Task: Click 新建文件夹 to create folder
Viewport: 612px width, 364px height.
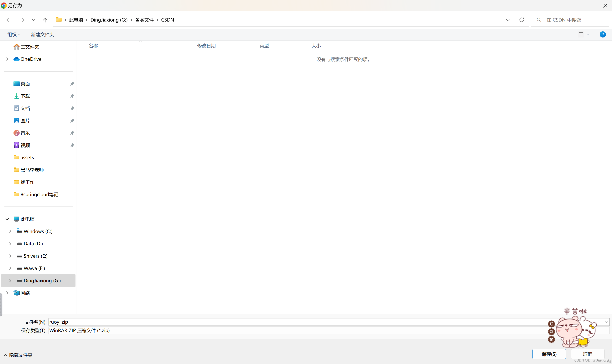Action: 42,35
